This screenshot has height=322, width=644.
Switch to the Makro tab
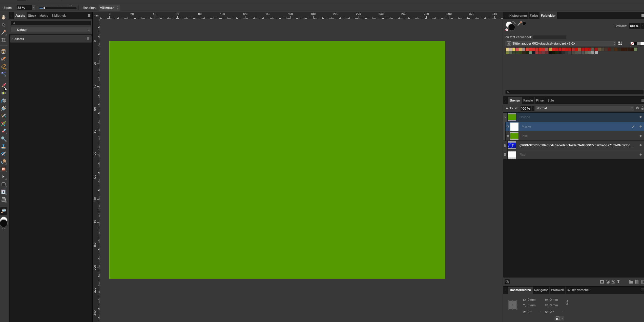[x=44, y=16]
